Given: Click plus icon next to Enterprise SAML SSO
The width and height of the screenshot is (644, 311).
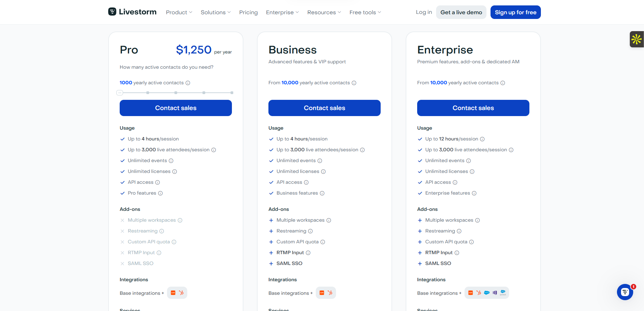Looking at the screenshot, I should 420,264.
